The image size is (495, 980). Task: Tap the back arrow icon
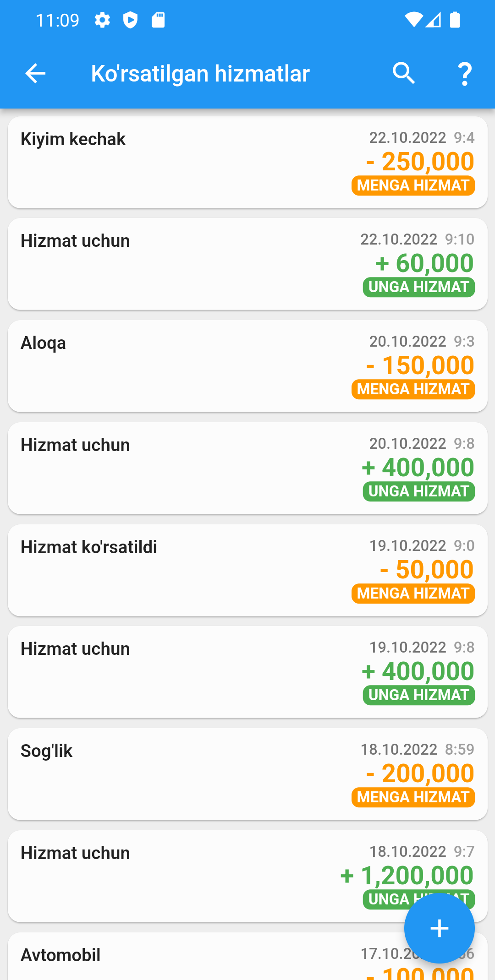coord(35,73)
